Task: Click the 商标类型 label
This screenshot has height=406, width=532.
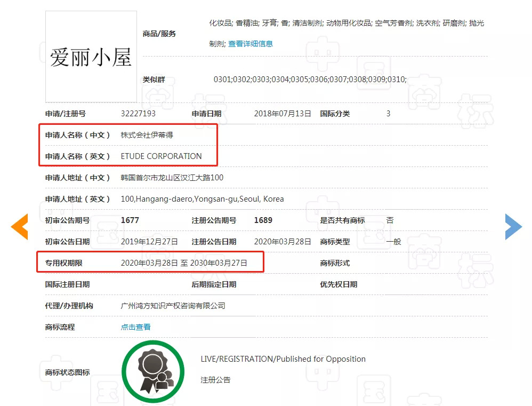Action: coord(335,242)
